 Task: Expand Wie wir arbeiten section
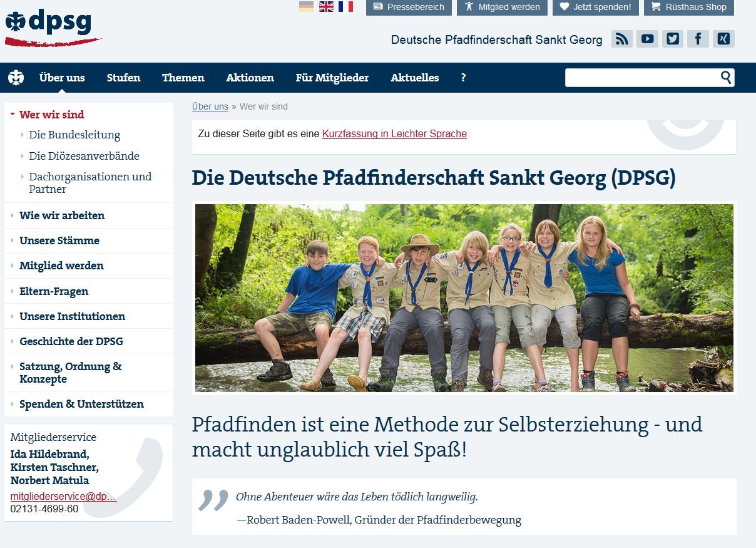click(x=62, y=215)
